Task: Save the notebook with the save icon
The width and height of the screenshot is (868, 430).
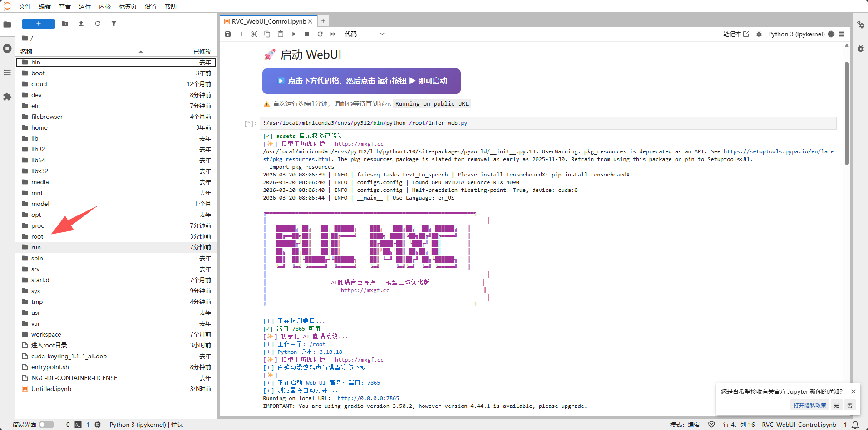Action: point(228,34)
